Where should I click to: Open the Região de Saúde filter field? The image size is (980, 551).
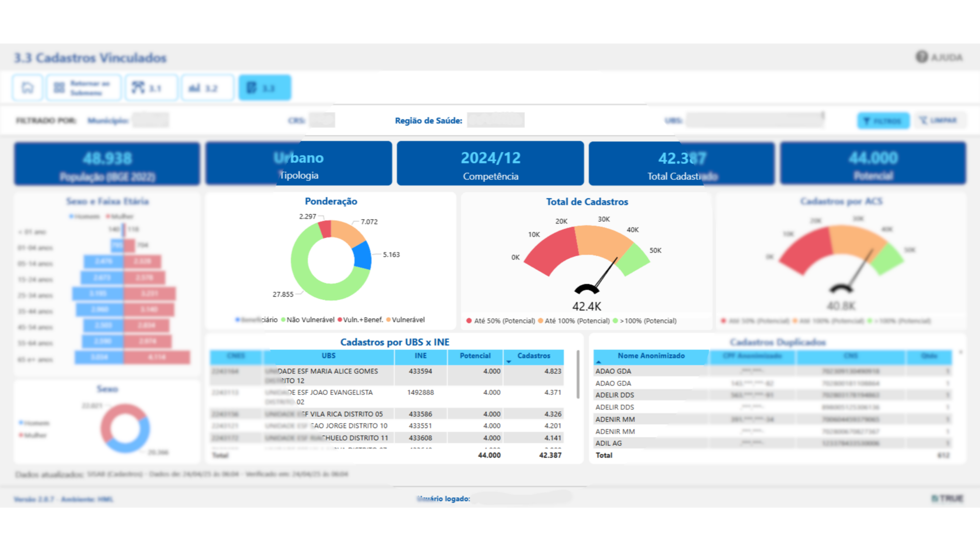[x=495, y=120]
